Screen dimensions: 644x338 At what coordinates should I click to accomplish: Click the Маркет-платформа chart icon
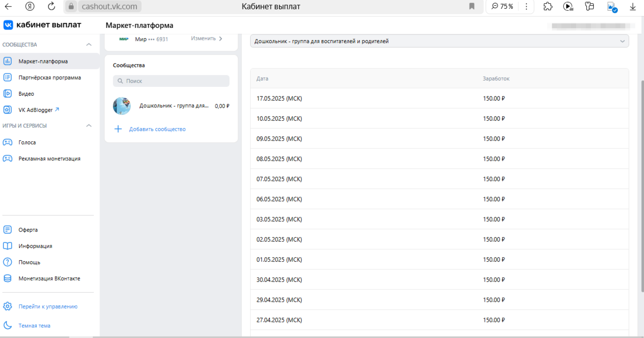7,61
